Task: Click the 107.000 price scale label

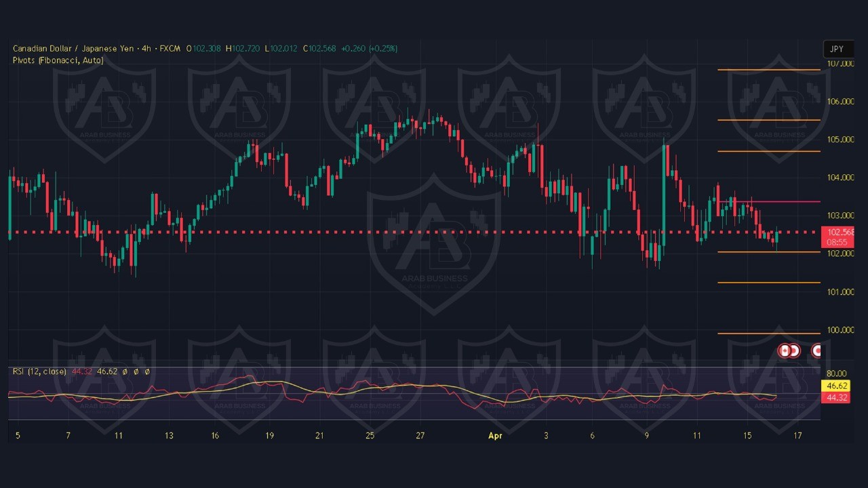Action: click(x=840, y=63)
